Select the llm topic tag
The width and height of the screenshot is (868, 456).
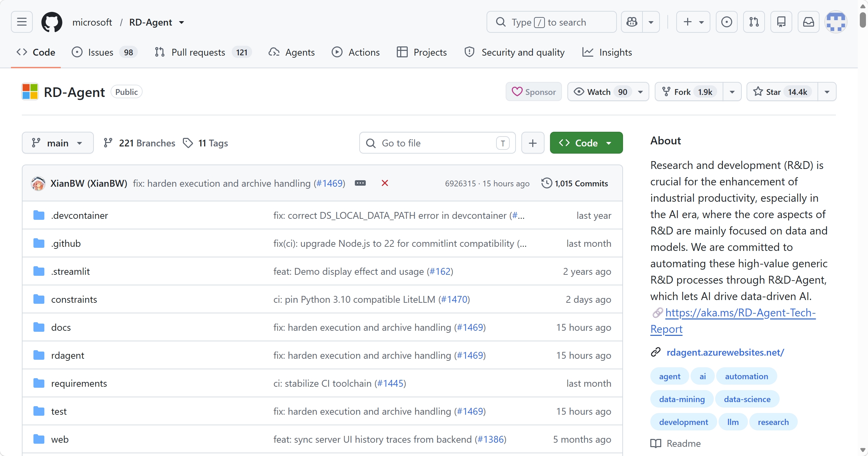pyautogui.click(x=733, y=422)
